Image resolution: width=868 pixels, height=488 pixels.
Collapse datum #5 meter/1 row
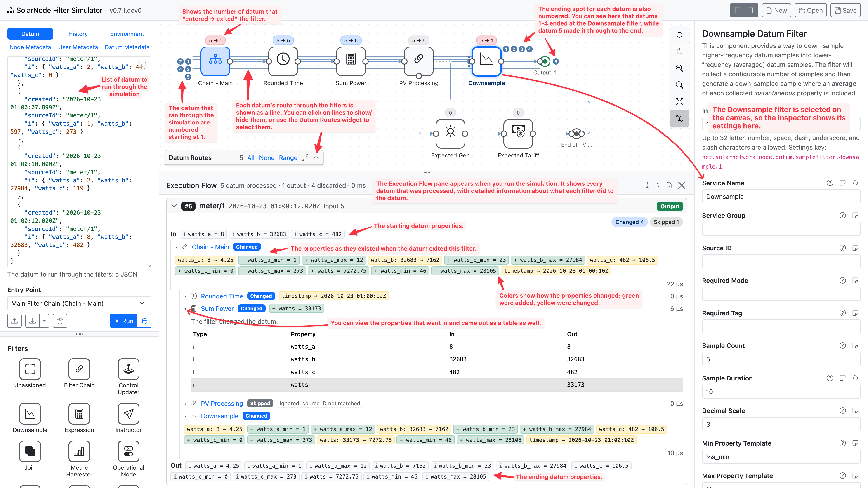(x=174, y=206)
